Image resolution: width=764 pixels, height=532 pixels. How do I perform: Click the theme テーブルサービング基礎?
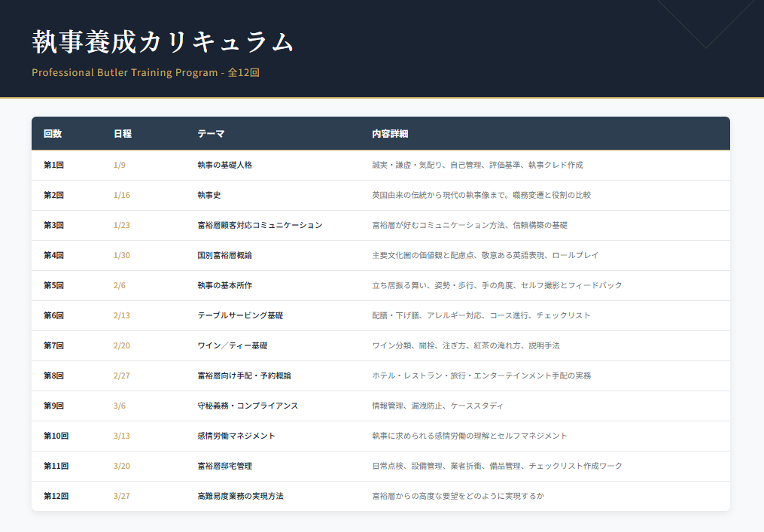click(240, 316)
